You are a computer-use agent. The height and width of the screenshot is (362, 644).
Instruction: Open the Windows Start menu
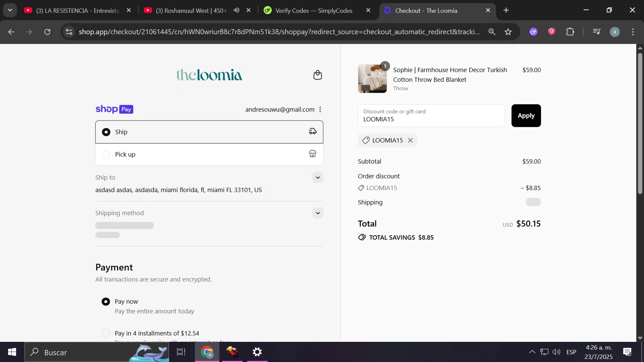point(12,352)
